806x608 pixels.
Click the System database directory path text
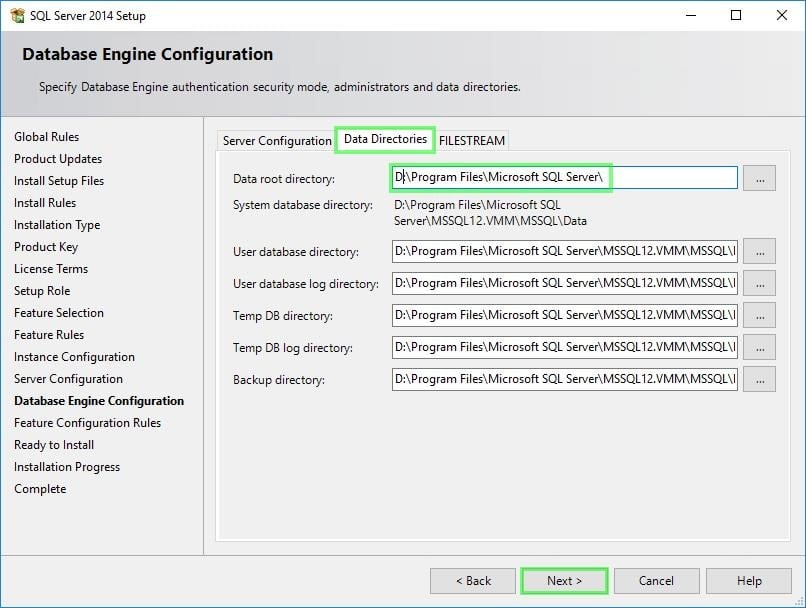(x=490, y=213)
